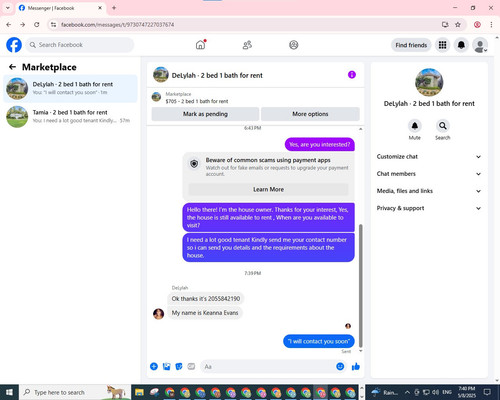Open a new browser tab

[x=114, y=8]
